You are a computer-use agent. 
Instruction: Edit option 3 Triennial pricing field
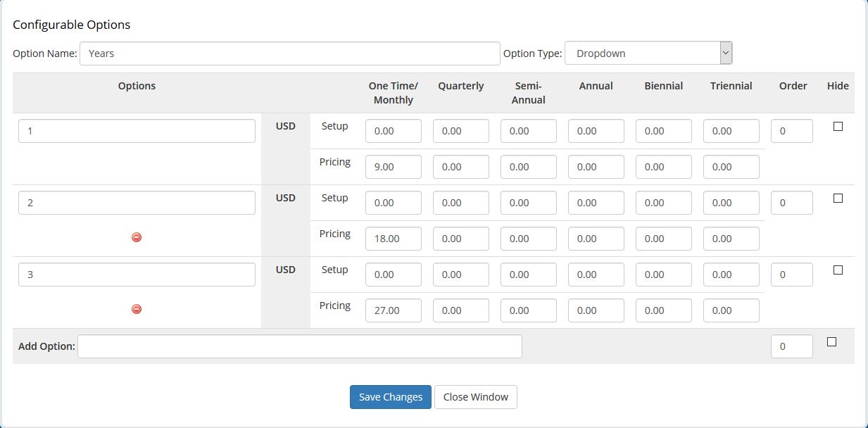[731, 310]
